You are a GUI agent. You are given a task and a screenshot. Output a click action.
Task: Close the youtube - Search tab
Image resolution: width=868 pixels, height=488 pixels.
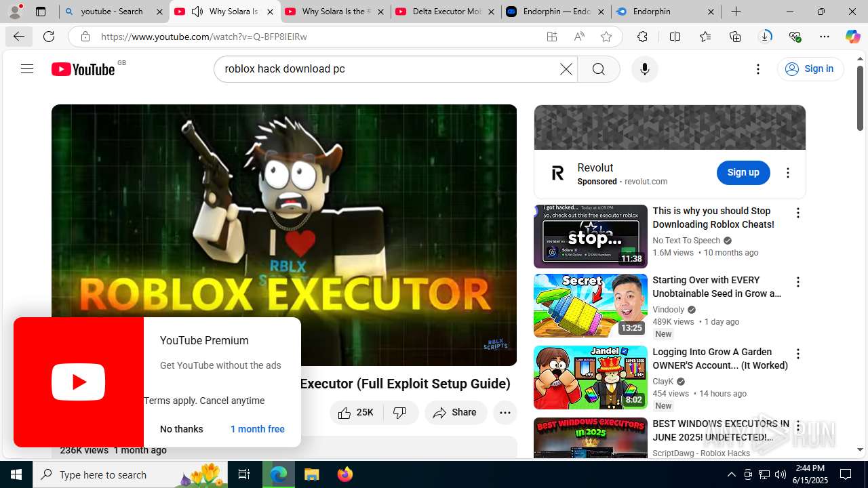[x=159, y=12]
